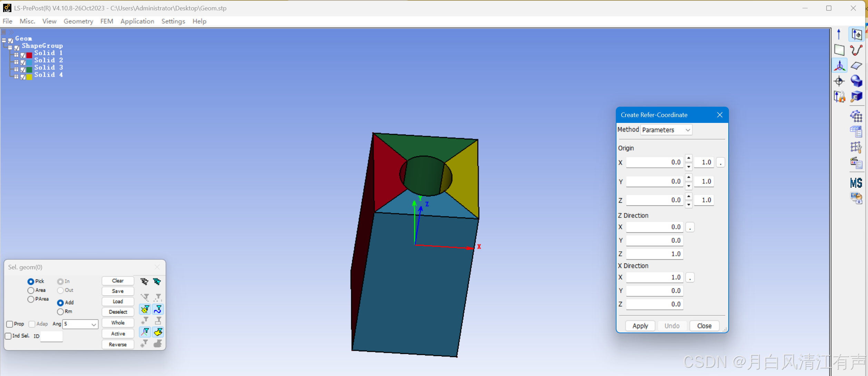Open the Ang value dropdown
This screenshot has width=868, height=376.
(93, 324)
